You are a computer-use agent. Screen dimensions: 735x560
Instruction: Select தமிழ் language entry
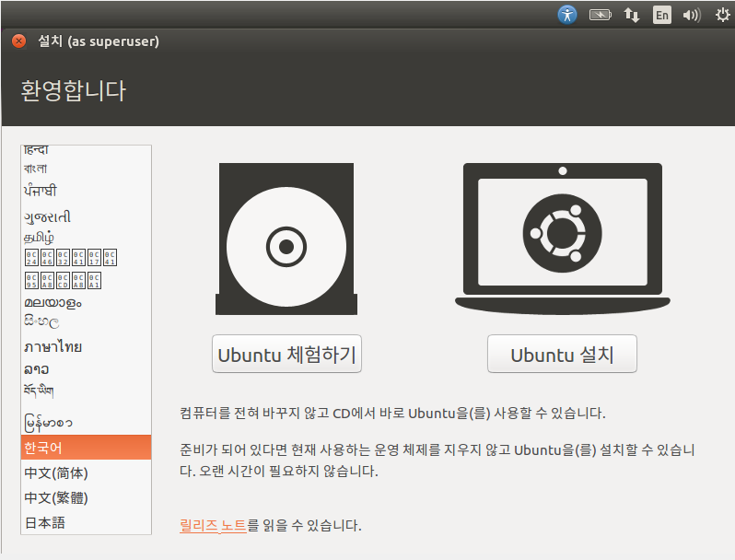(x=87, y=237)
